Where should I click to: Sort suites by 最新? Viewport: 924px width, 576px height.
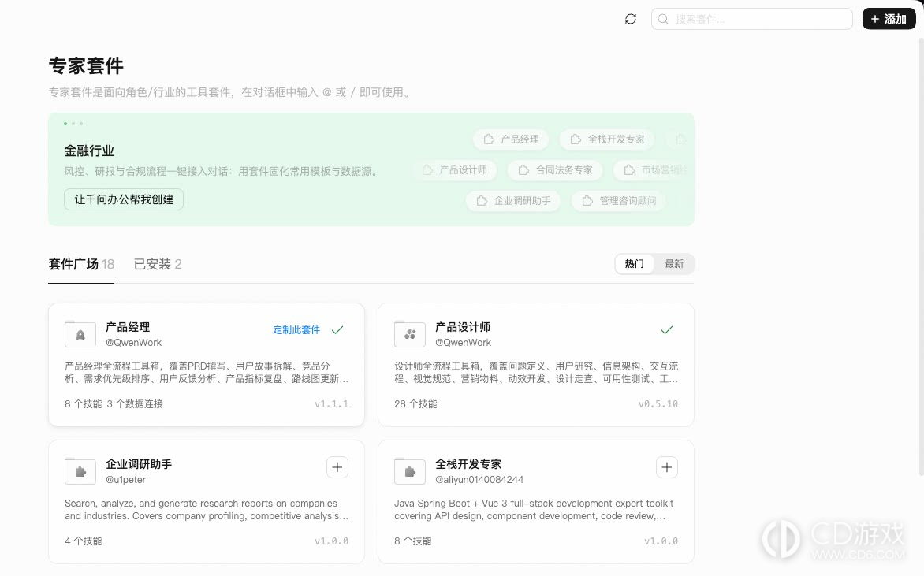pos(674,264)
